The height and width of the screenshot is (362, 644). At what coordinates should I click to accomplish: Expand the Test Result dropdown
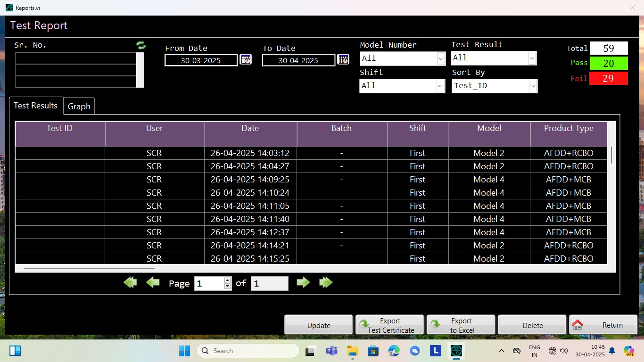click(532, 58)
